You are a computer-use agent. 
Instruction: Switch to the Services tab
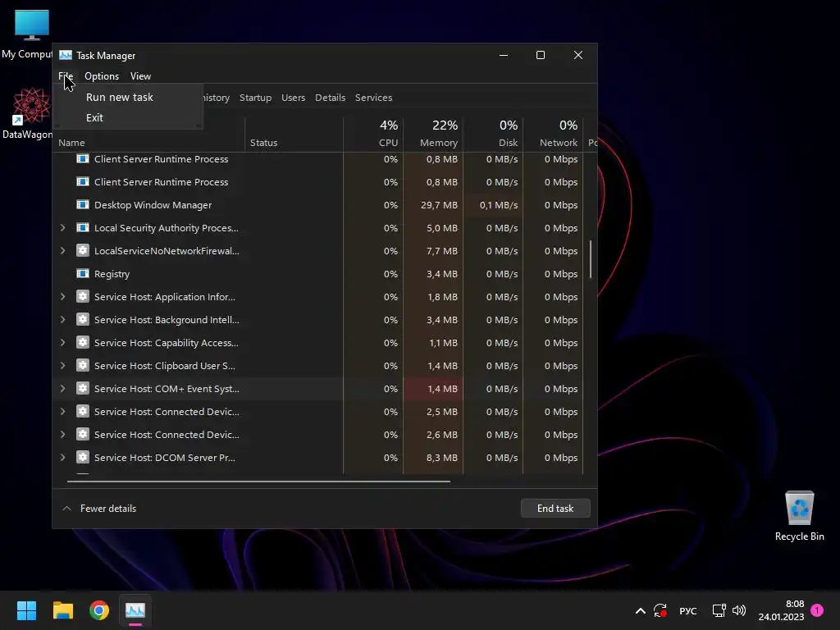(373, 98)
